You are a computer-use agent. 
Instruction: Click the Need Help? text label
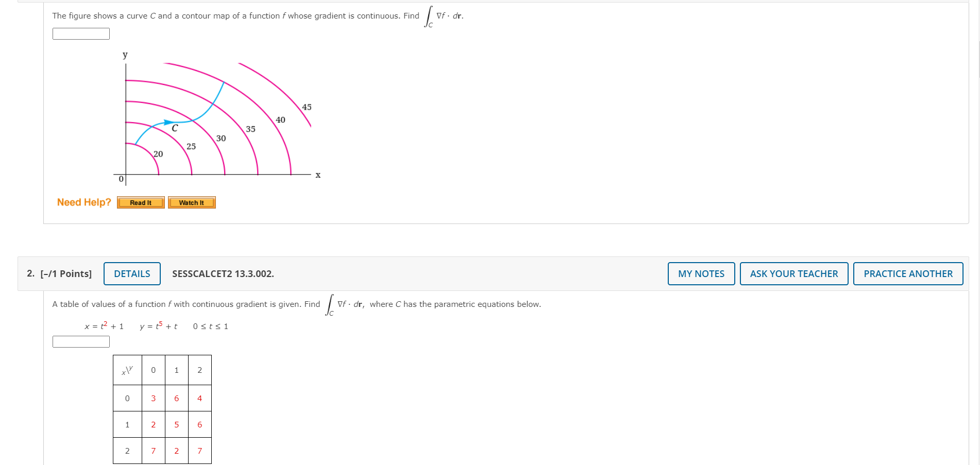point(83,202)
